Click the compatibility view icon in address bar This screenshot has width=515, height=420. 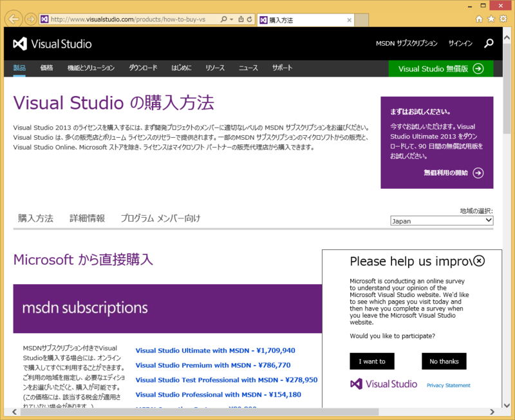pyautogui.click(x=241, y=19)
